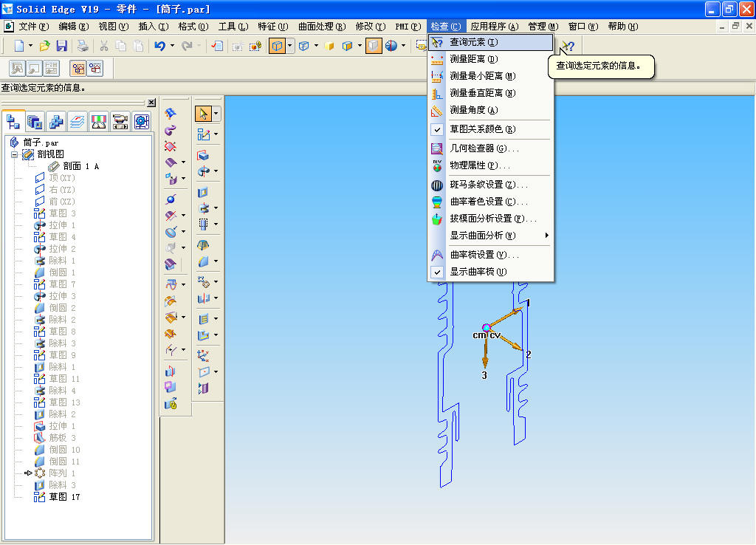Viewport: 756px width, 545px height.
Task: Select 筒子.par root in tree
Action: tap(41, 143)
